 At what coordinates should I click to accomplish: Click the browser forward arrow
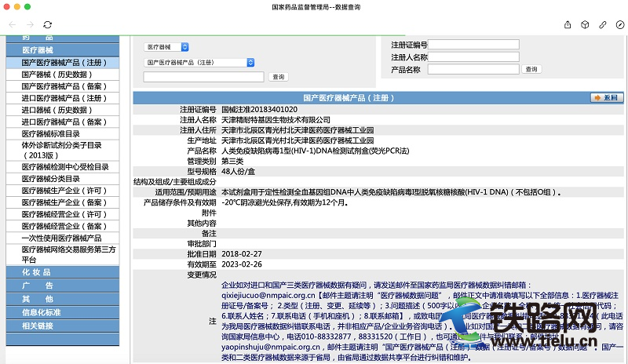click(x=30, y=25)
